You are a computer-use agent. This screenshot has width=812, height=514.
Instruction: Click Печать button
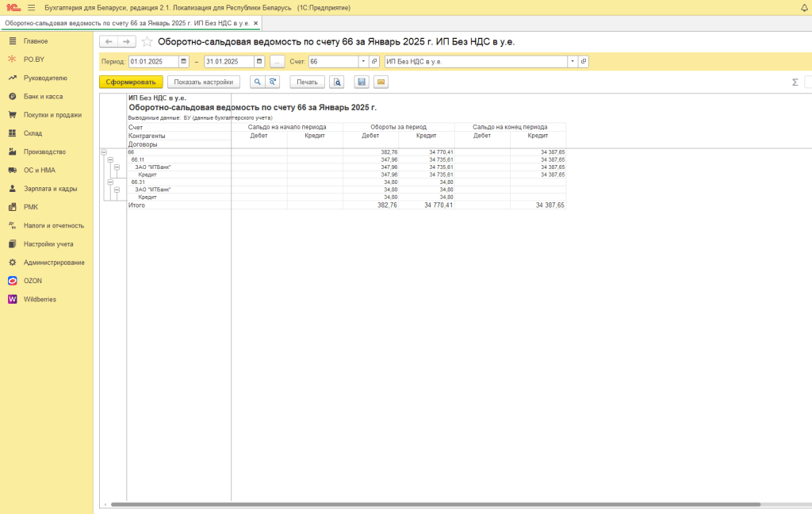[x=307, y=82]
